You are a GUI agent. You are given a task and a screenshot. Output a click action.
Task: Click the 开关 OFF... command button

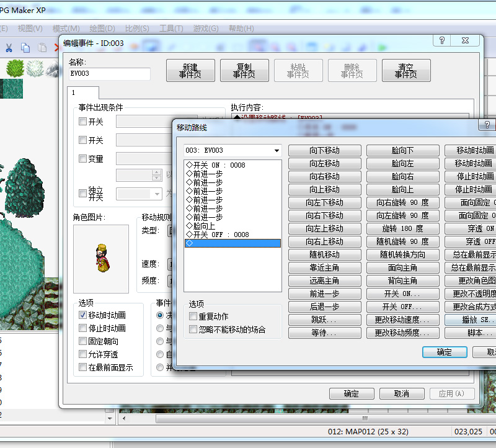click(402, 307)
